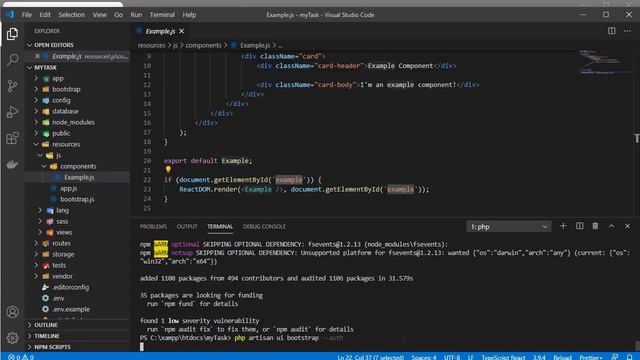Viewport: 640px width, 360px height.
Task: Open the Terminal menu
Action: coord(162,15)
